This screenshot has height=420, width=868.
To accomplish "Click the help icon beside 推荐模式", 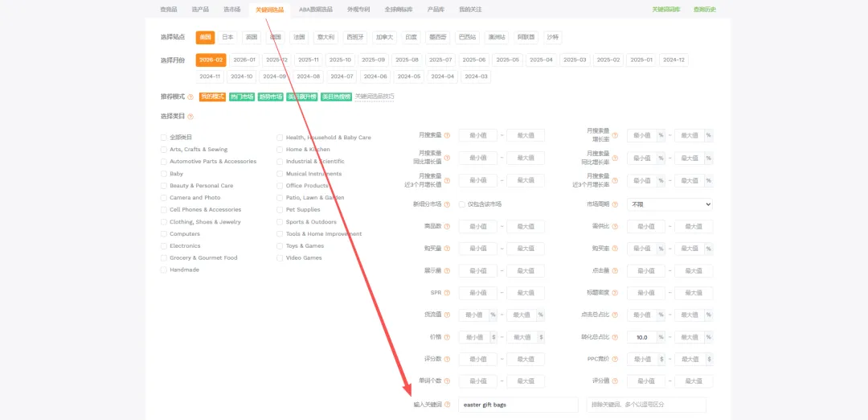I will pyautogui.click(x=190, y=97).
